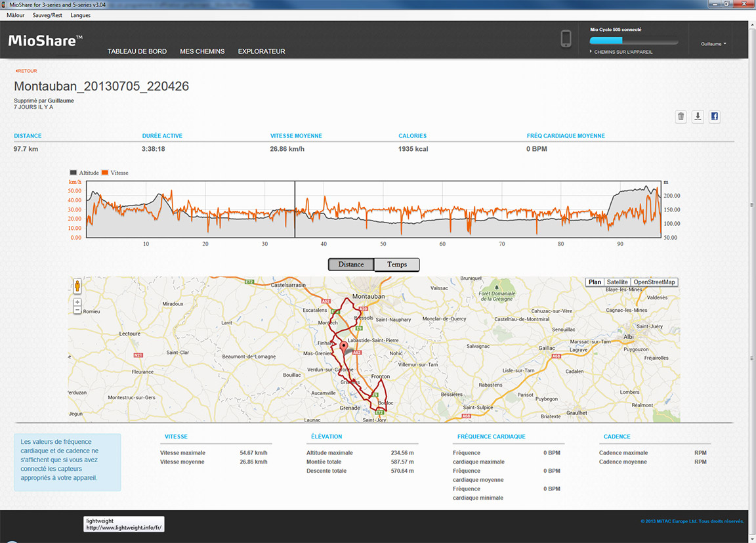Image resolution: width=756 pixels, height=543 pixels.
Task: Click the Guillaume author name link
Action: 61,101
